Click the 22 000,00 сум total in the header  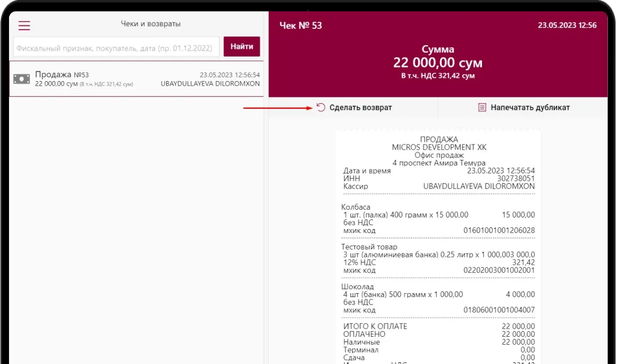pyautogui.click(x=438, y=63)
